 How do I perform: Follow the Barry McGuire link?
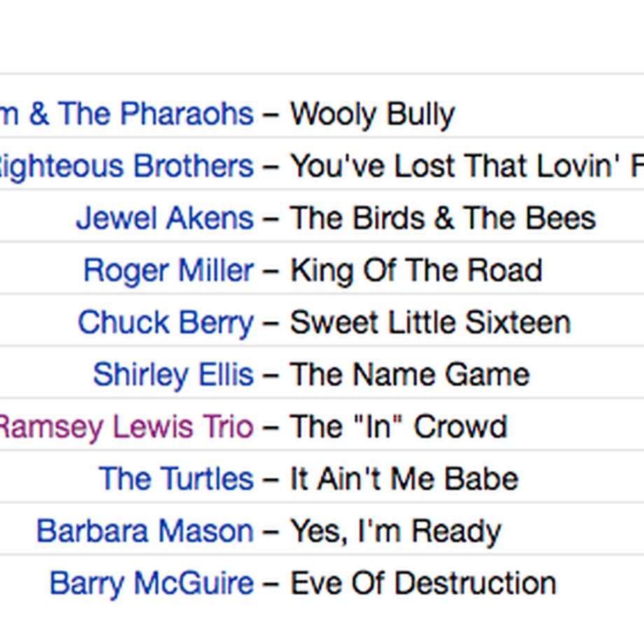click(152, 584)
